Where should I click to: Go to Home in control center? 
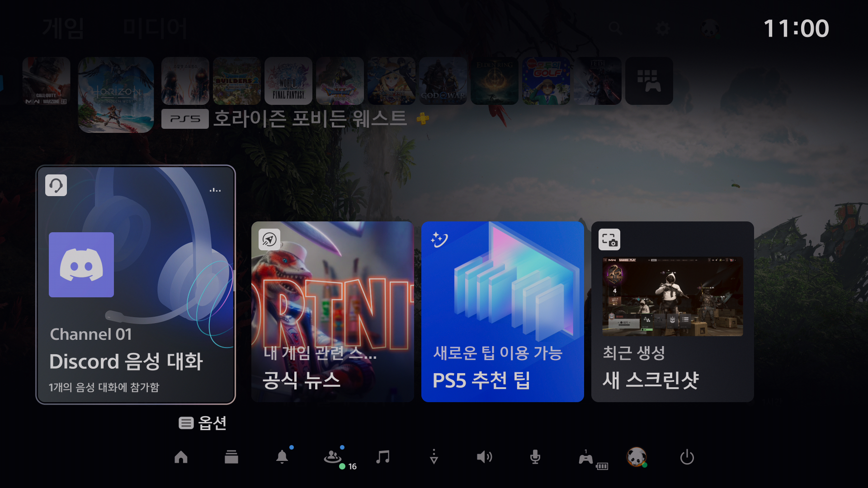click(x=181, y=457)
